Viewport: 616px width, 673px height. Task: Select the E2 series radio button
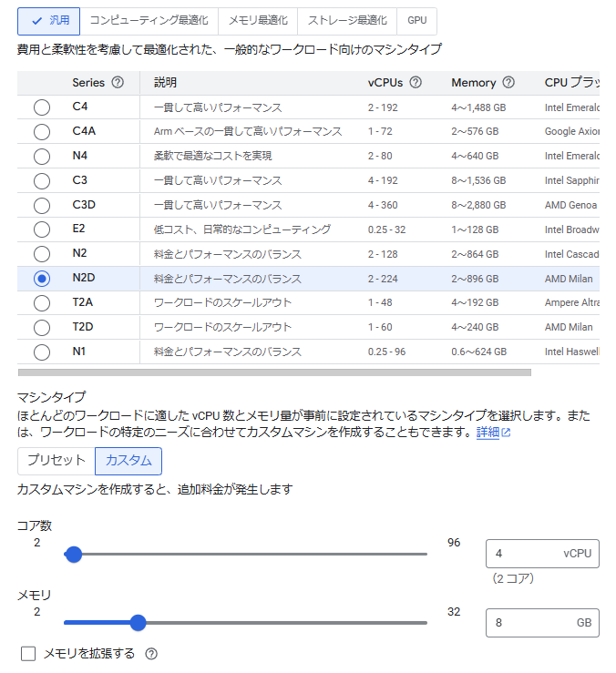[x=42, y=229]
